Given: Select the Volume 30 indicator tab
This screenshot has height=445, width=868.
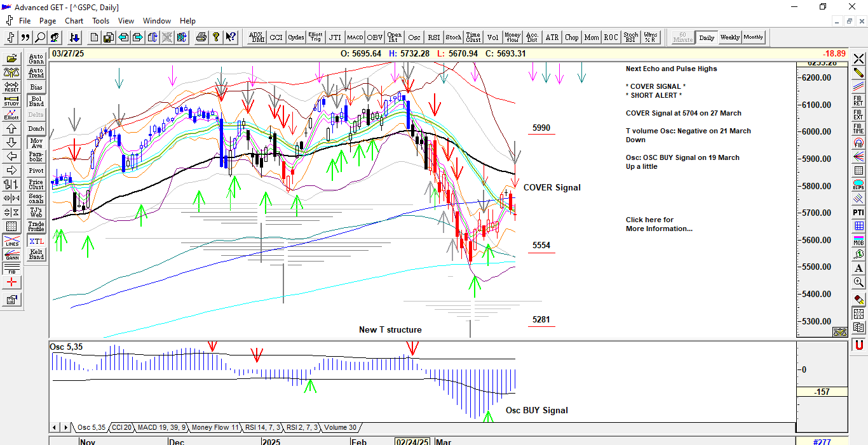Looking at the screenshot, I should (x=340, y=427).
